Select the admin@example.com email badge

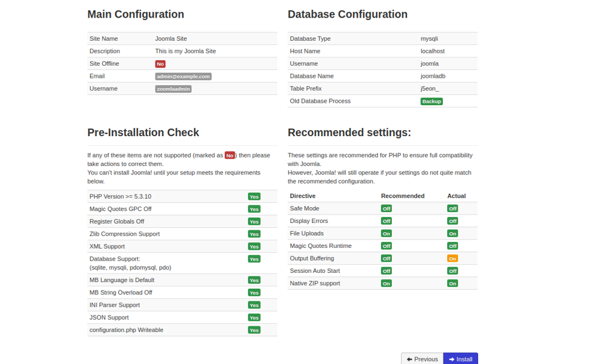[183, 77]
